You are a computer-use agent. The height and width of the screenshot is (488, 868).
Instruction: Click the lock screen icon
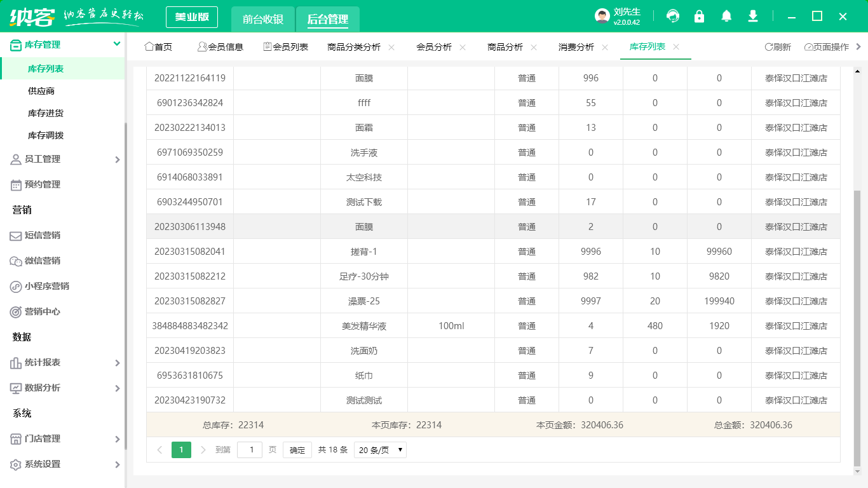click(x=699, y=17)
